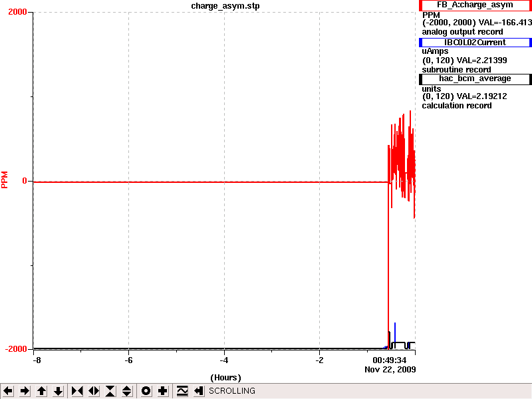The width and height of the screenshot is (532, 399).
Task: Click the -2000 y-axis tick label
Action: point(16,348)
